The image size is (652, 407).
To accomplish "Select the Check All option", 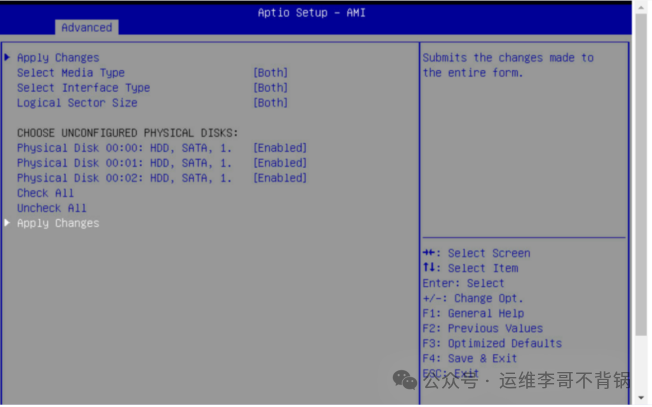I will point(45,193).
